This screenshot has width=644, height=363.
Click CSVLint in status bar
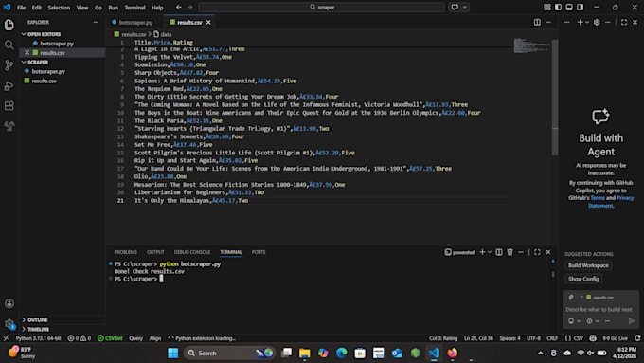(110, 338)
